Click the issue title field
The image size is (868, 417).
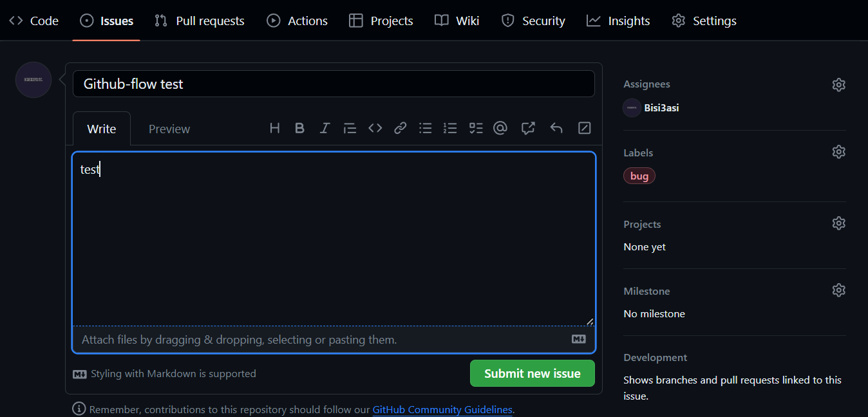point(334,84)
